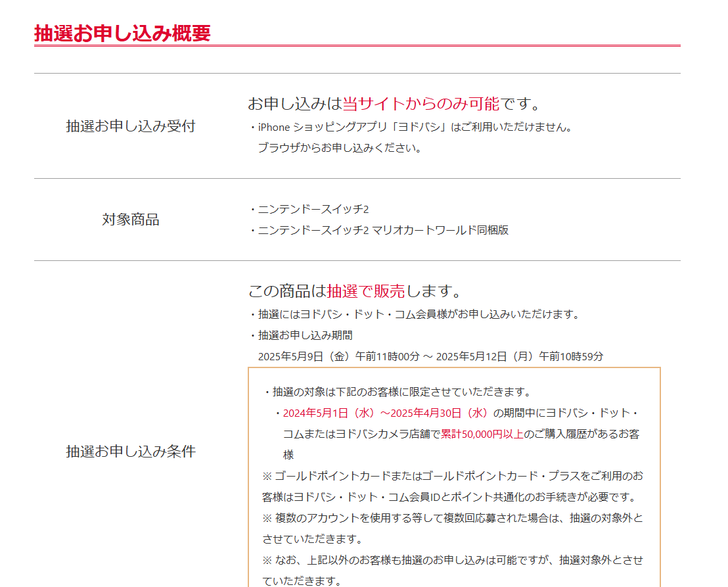
Task: Select the row label "抽選お申し込み受付"
Action: [x=131, y=126]
